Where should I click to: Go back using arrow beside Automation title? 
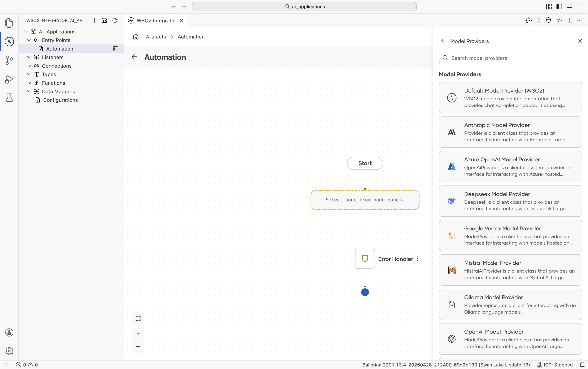(134, 57)
